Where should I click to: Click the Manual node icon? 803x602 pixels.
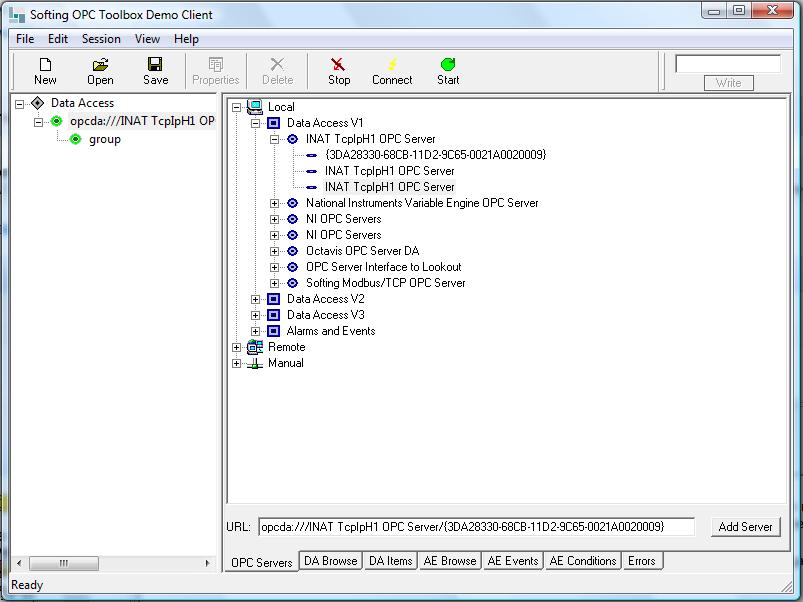pos(255,363)
